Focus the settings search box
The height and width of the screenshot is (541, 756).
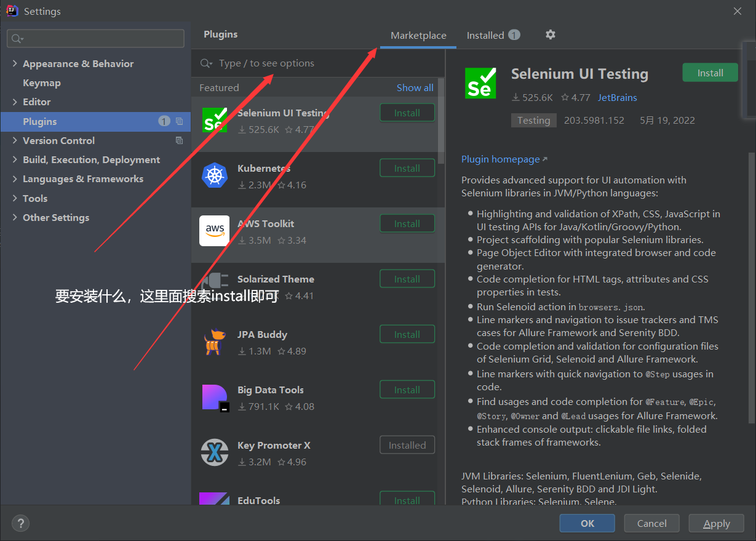click(x=96, y=39)
